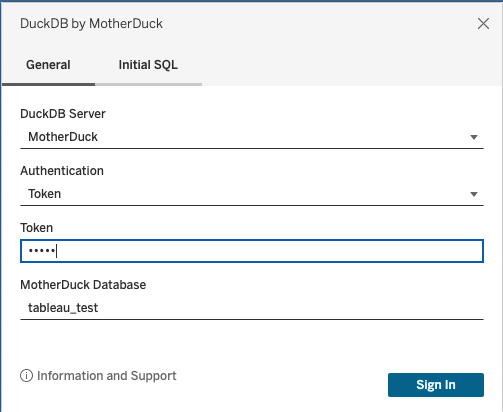Click the gray underline beneath Initial SQL tab
This screenshot has height=412, width=503.
[148, 84]
